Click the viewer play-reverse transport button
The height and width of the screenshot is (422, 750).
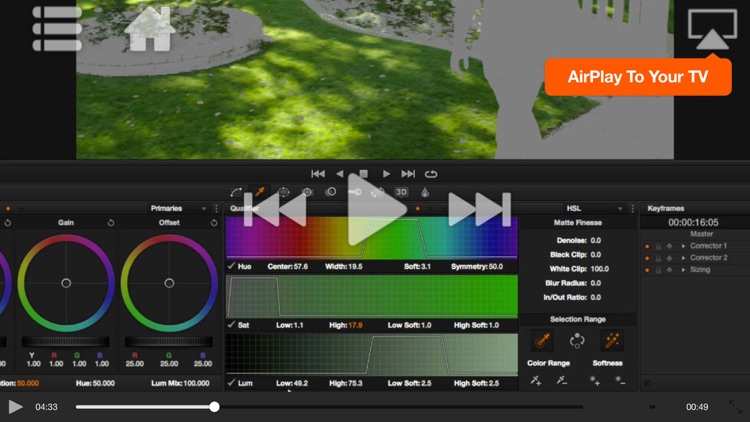340,174
